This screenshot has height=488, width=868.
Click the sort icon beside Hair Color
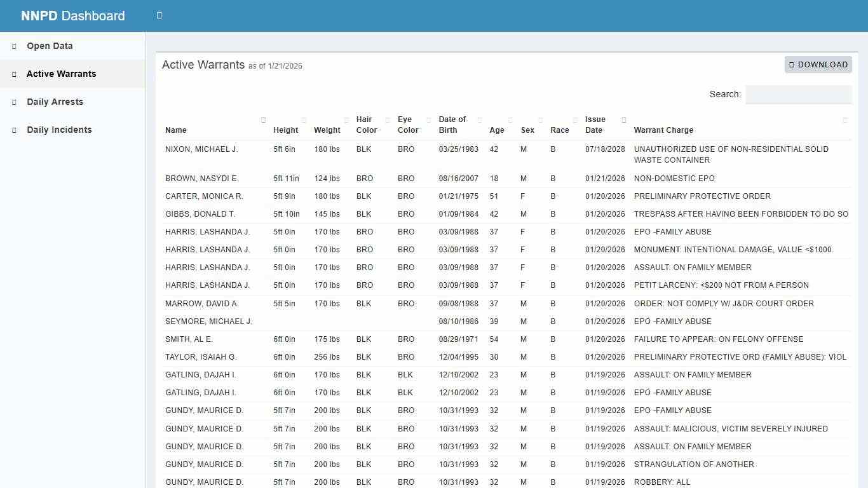[x=388, y=119]
